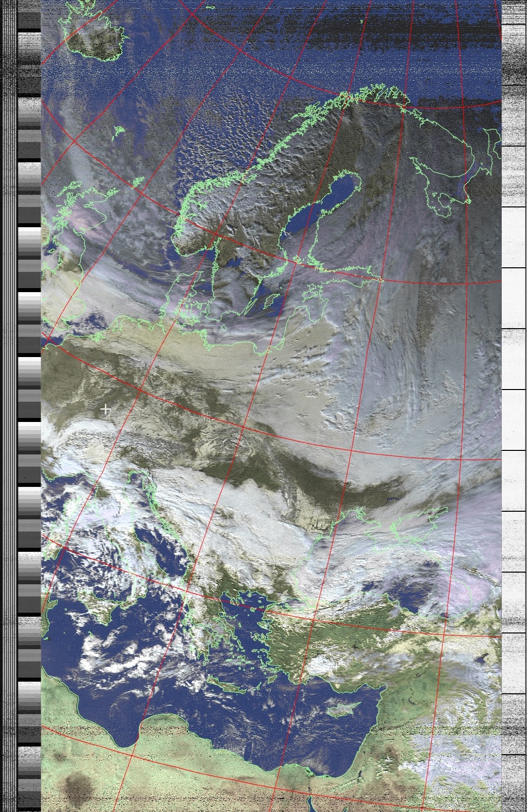Click the Faroe Islands outline
Screen dimensions: 527x812
tap(118, 133)
